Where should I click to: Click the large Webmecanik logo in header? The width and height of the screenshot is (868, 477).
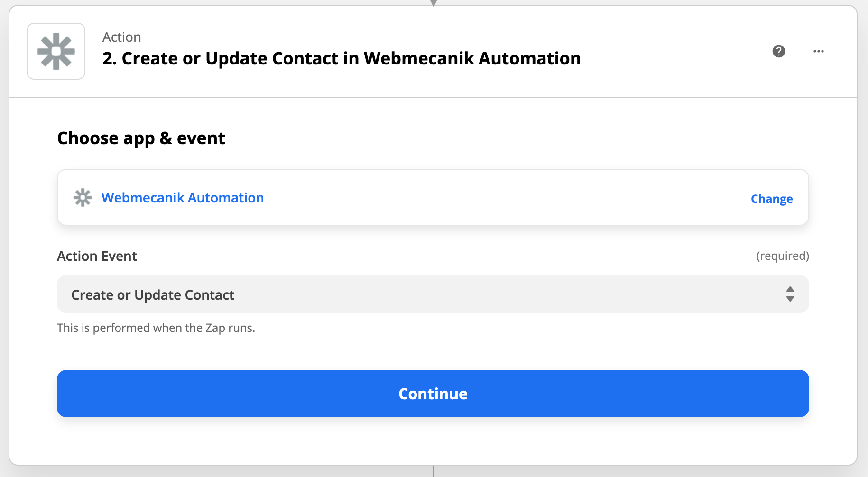(x=56, y=51)
